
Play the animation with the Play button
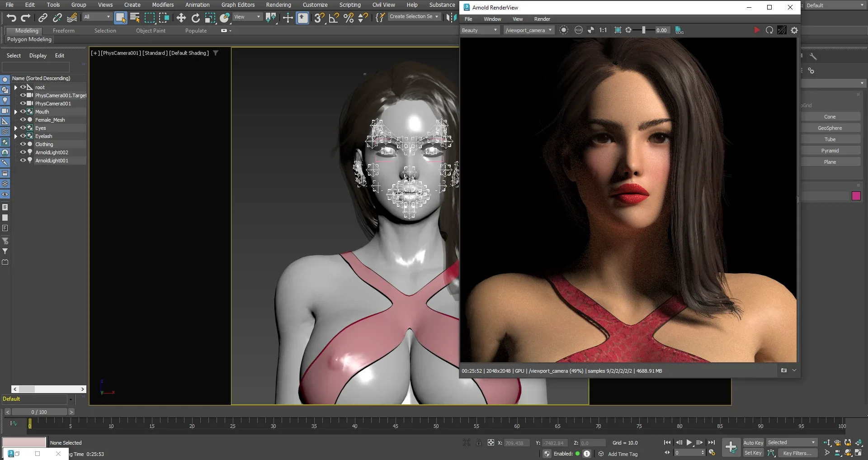[689, 442]
